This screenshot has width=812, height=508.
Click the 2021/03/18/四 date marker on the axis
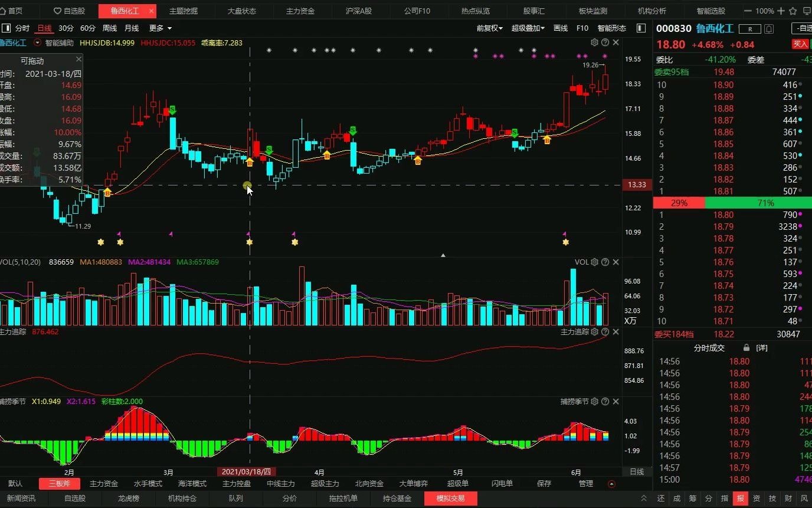[247, 472]
